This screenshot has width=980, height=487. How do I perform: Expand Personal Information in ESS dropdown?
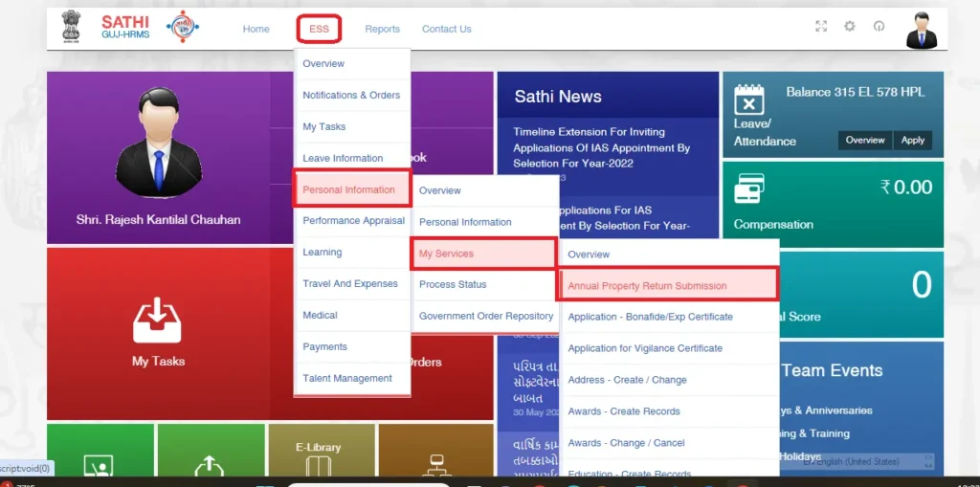[352, 189]
